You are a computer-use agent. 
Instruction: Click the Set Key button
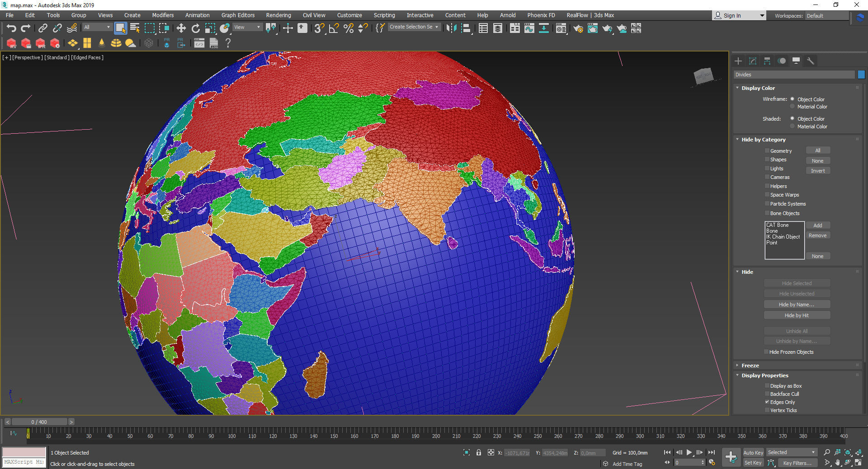753,463
